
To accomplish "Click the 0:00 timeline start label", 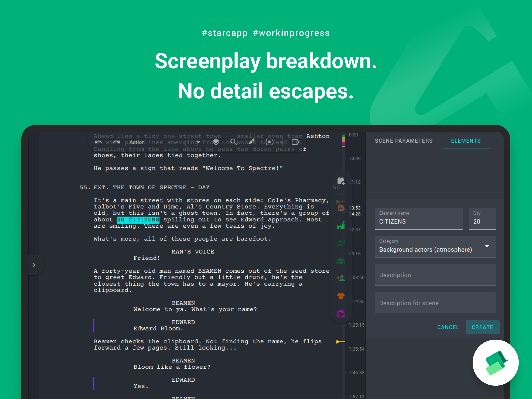I will click(x=353, y=135).
